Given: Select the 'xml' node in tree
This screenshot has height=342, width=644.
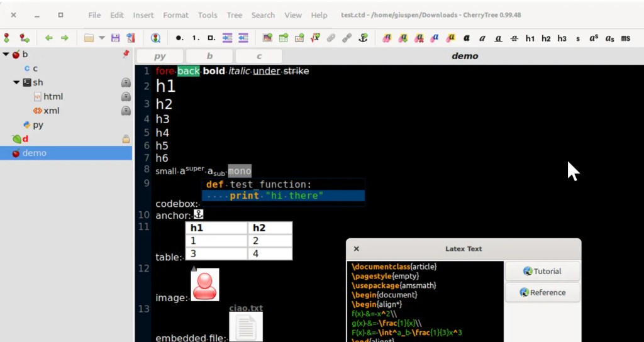Looking at the screenshot, I should 52,111.
